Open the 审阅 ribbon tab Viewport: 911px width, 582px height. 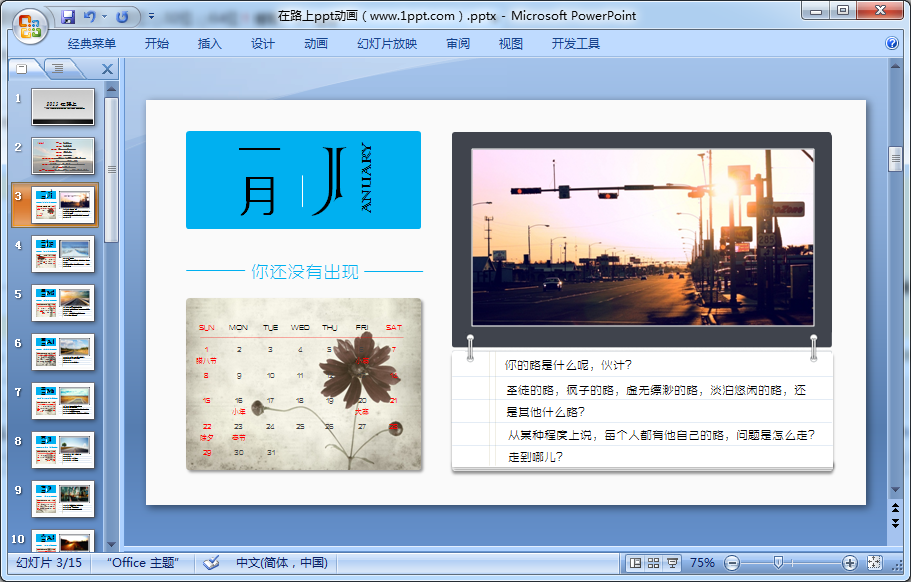coord(458,44)
